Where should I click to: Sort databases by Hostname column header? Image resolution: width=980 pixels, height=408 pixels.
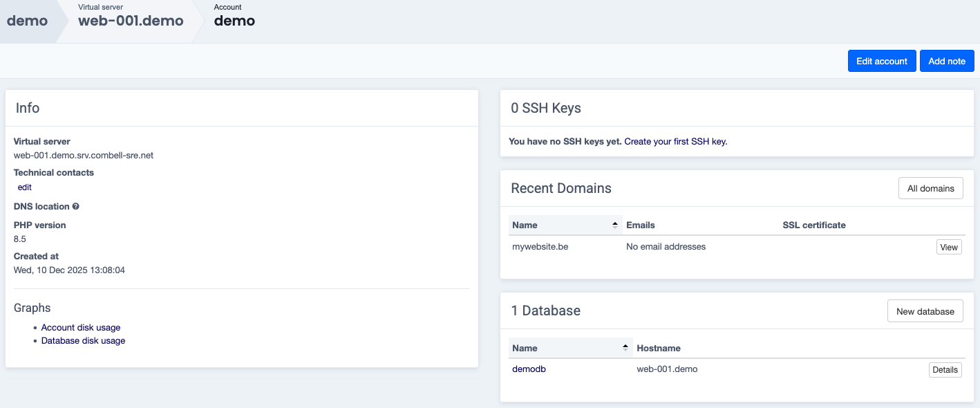pos(659,348)
